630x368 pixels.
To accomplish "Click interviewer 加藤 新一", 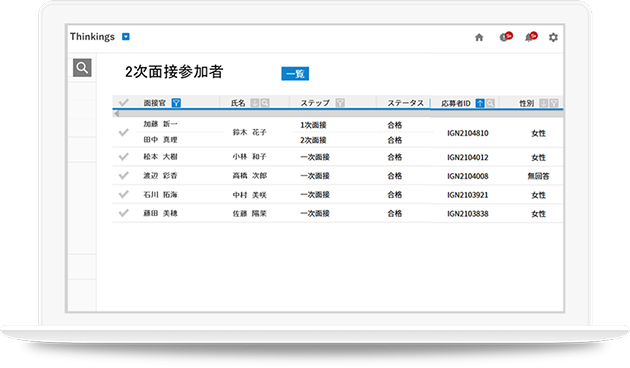I will 160,124.
